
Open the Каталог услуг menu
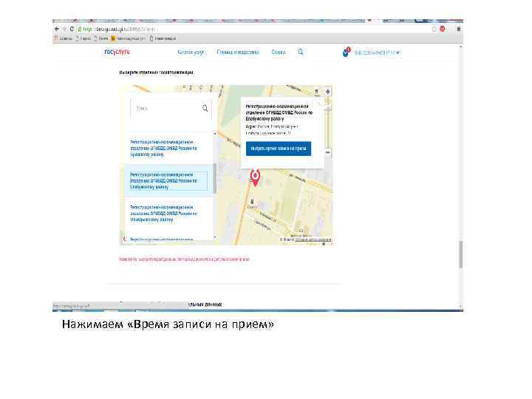pos(191,52)
